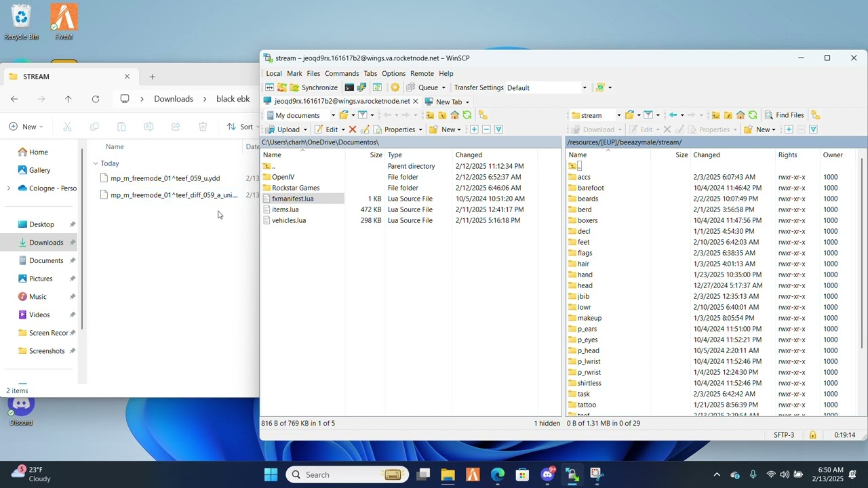Viewport: 868px width, 488px height.
Task: Open the New Tab dropdown arrow
Action: [467, 102]
